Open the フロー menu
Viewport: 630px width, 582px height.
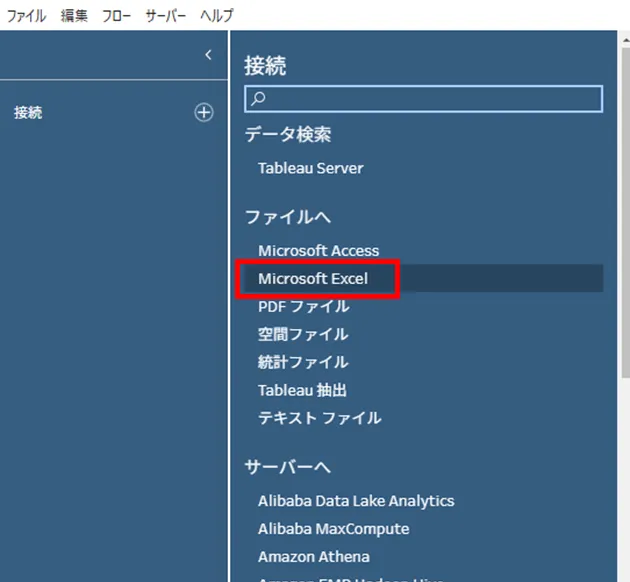click(x=116, y=15)
